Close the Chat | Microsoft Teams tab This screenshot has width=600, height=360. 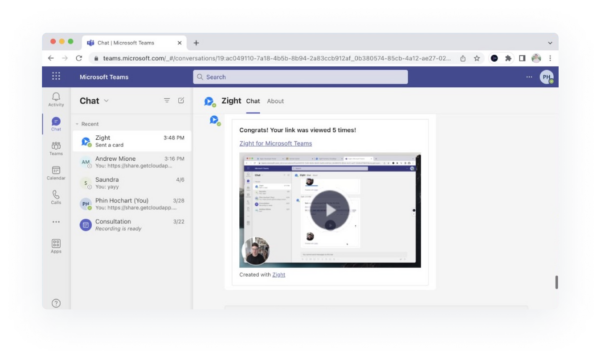click(179, 43)
